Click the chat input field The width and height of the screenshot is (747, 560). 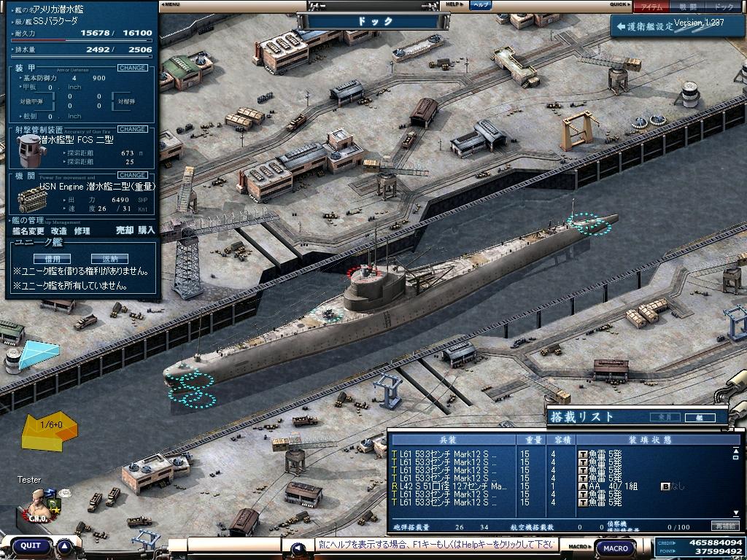pos(235,545)
